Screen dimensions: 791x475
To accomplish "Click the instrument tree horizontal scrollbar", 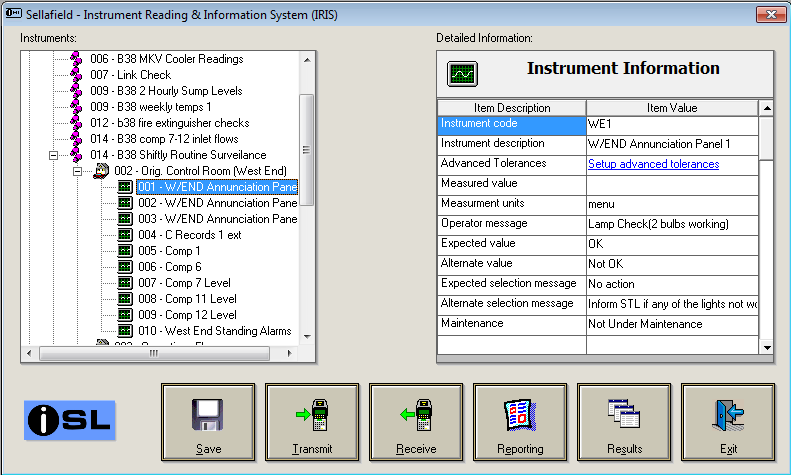I will pos(154,353).
